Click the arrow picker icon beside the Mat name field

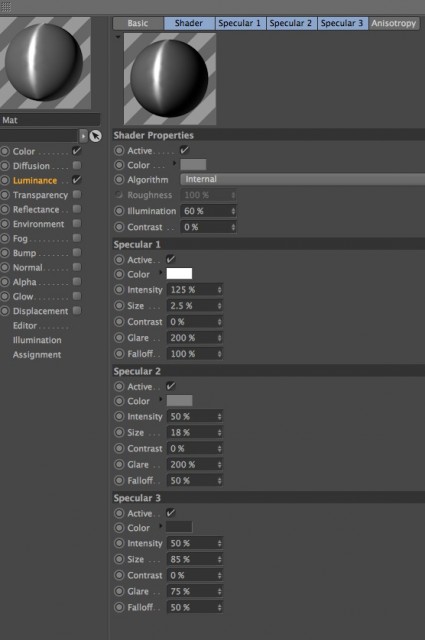pos(96,136)
